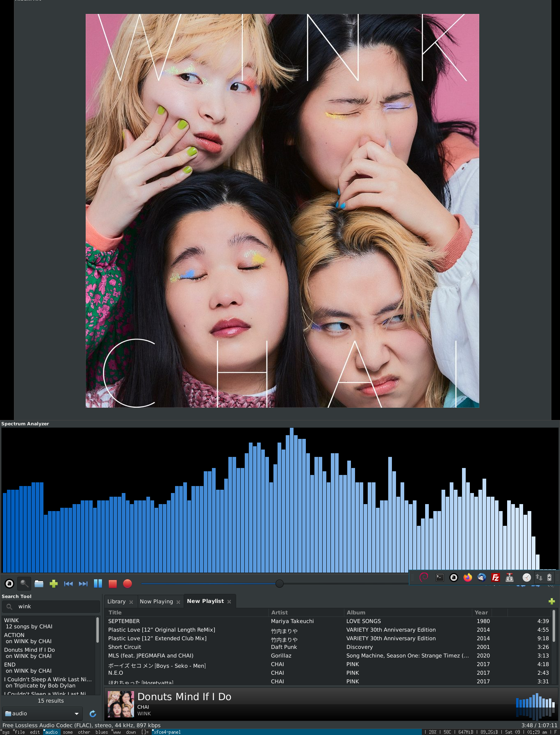Switch to the Now Playing tab
This screenshot has width=560, height=735.
(156, 601)
